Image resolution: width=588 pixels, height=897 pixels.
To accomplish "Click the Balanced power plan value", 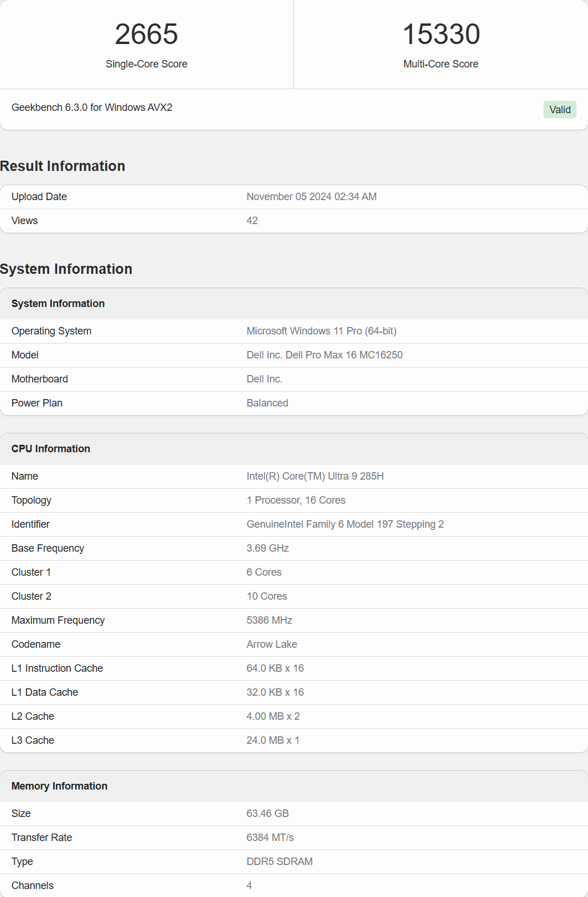I will pyautogui.click(x=267, y=403).
